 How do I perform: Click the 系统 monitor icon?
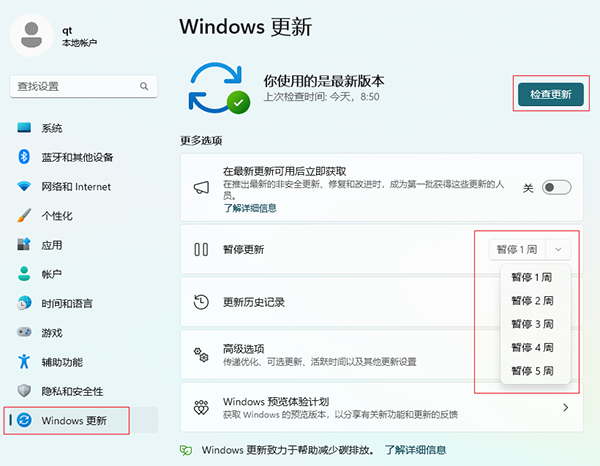click(x=24, y=127)
